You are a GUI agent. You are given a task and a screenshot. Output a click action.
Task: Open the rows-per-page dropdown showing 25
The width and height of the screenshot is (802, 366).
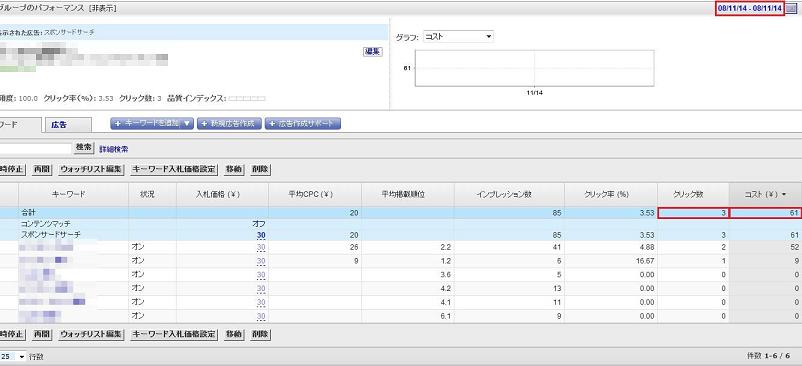13,356
